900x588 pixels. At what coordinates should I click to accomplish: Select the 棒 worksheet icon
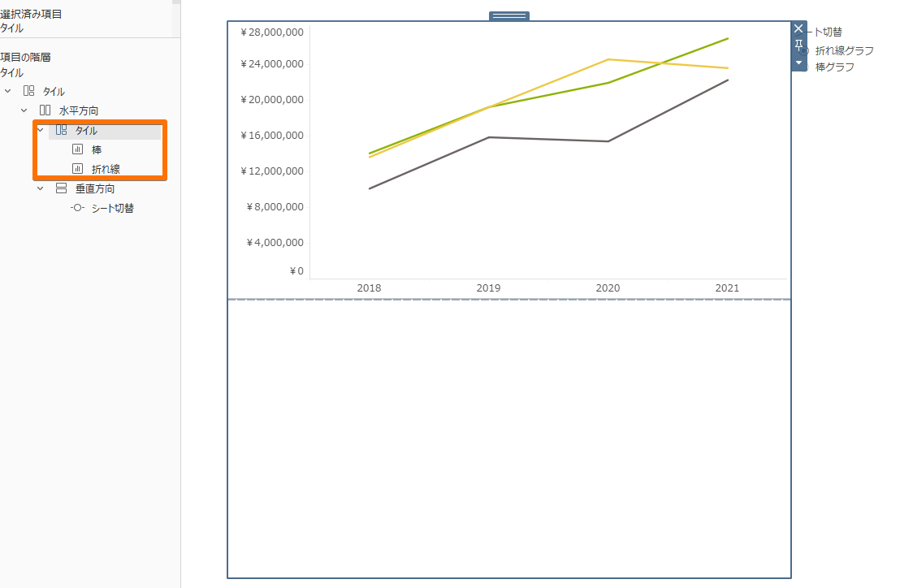point(77,149)
